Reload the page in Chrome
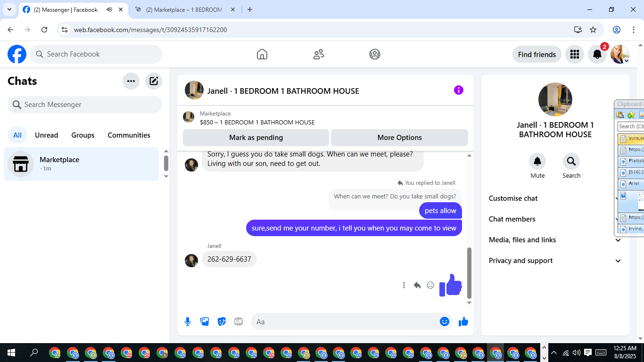The width and height of the screenshot is (644, 362). click(44, 30)
